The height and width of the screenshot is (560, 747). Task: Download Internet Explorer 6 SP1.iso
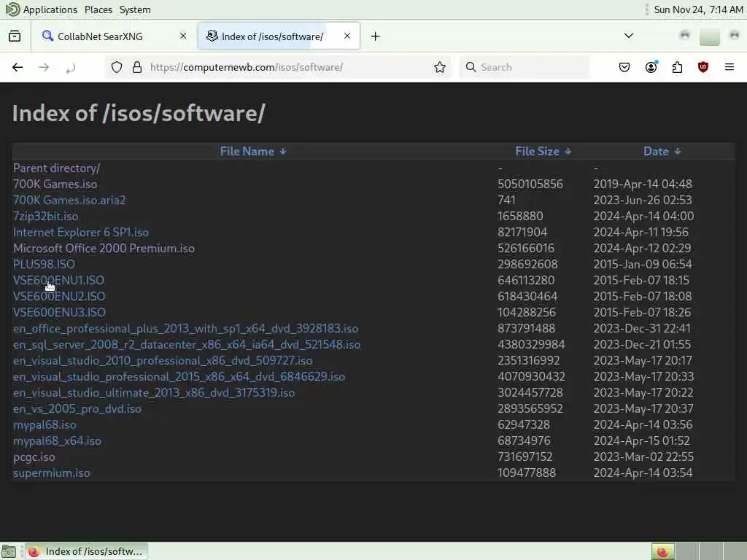pyautogui.click(x=80, y=233)
